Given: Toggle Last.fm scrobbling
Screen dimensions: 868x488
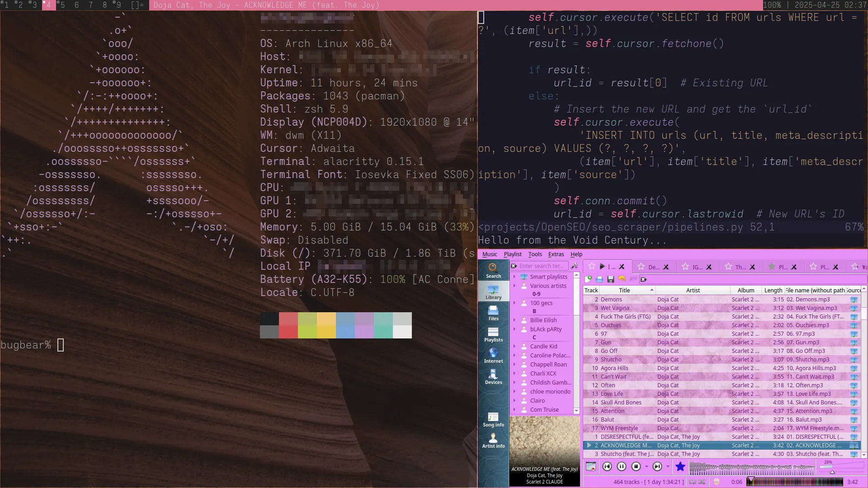Looking at the screenshot, I should click(x=717, y=482).
